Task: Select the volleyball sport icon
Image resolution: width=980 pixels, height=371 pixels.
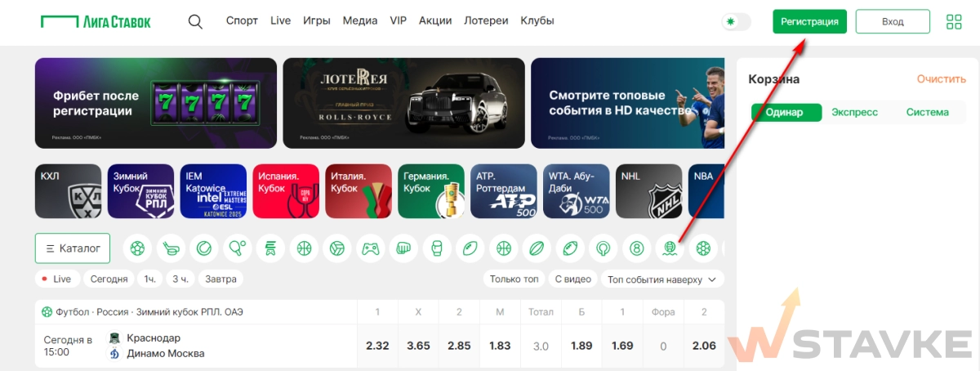Action: (x=337, y=247)
